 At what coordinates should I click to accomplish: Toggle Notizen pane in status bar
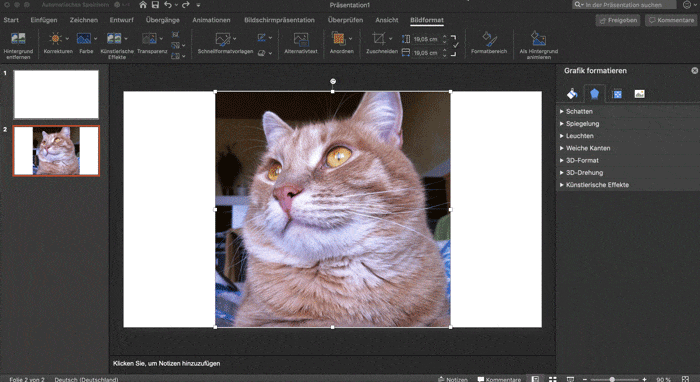click(453, 379)
